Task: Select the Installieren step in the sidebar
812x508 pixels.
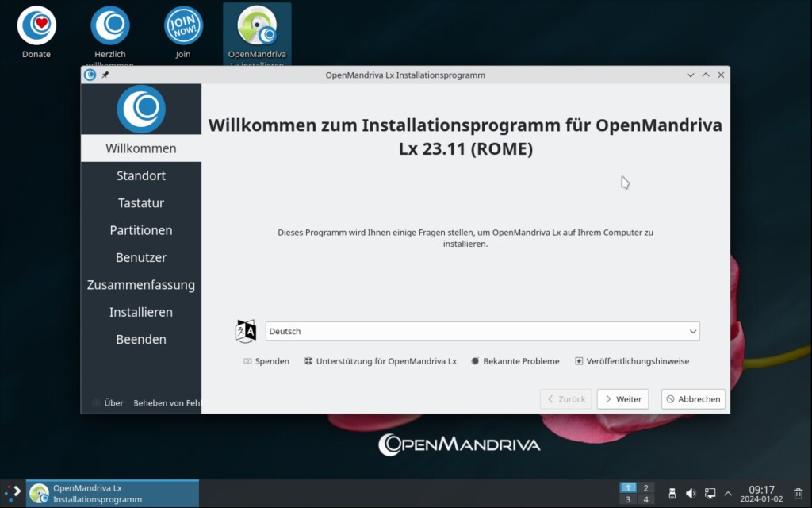Action: [141, 312]
